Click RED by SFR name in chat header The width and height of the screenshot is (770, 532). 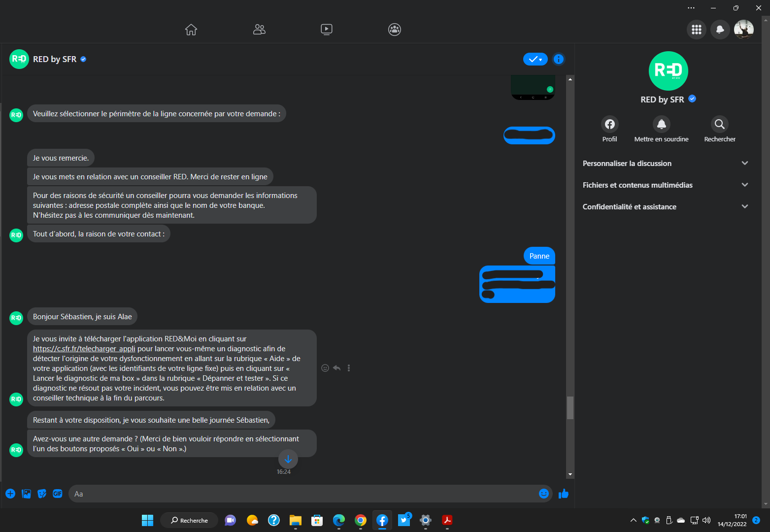coord(55,59)
